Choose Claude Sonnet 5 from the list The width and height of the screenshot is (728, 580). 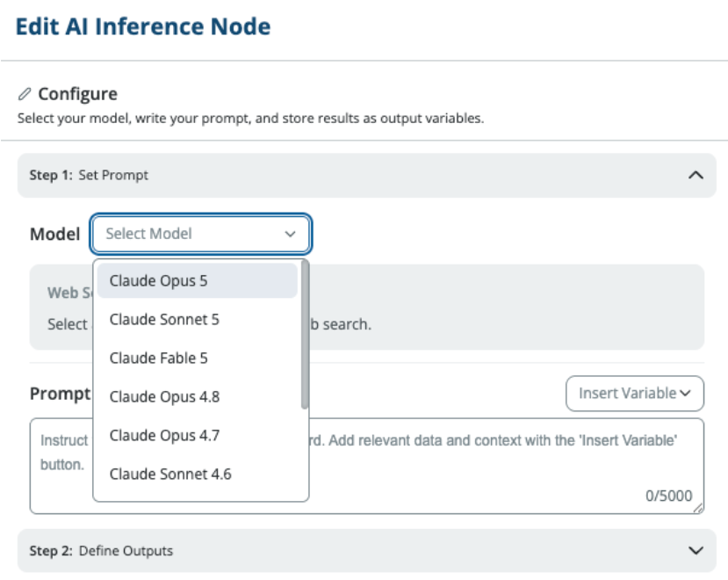[198, 319]
